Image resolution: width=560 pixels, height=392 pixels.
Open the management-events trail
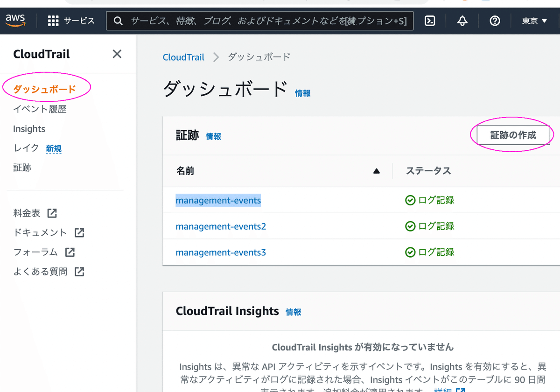(218, 200)
